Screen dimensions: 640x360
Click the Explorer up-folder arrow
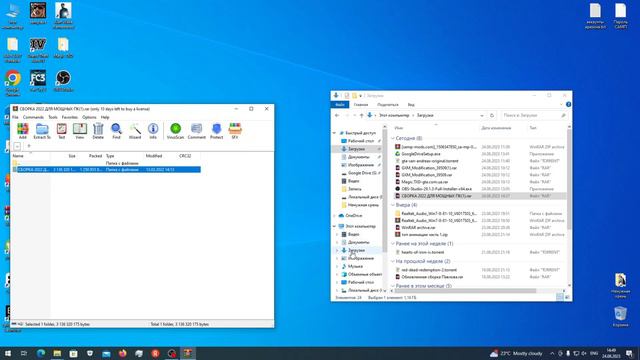click(361, 116)
